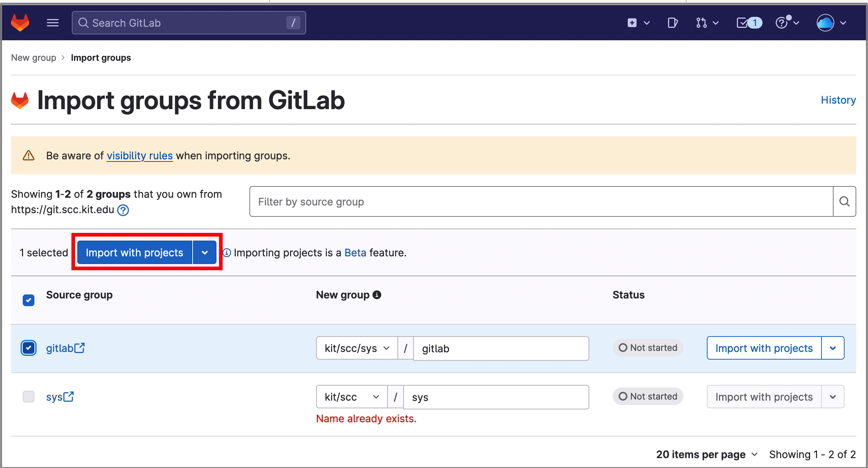This screenshot has width=868, height=468.
Task: Click New group breadcrumb
Action: coord(34,58)
